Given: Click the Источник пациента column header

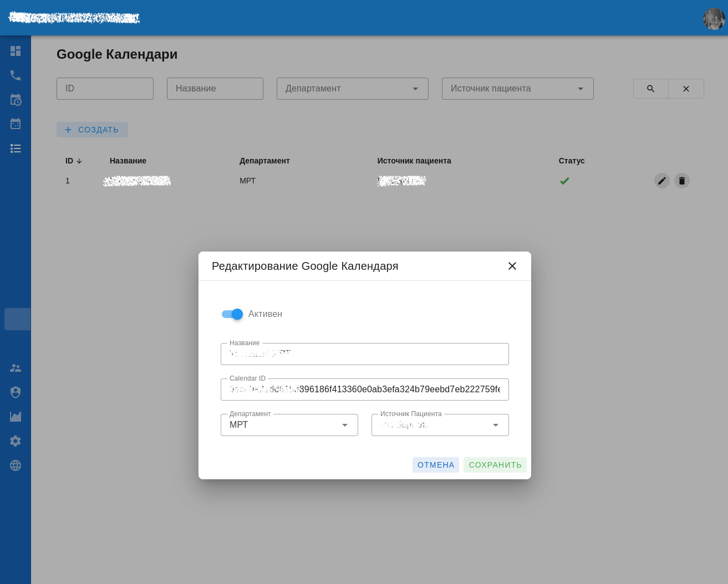Looking at the screenshot, I should (x=414, y=161).
